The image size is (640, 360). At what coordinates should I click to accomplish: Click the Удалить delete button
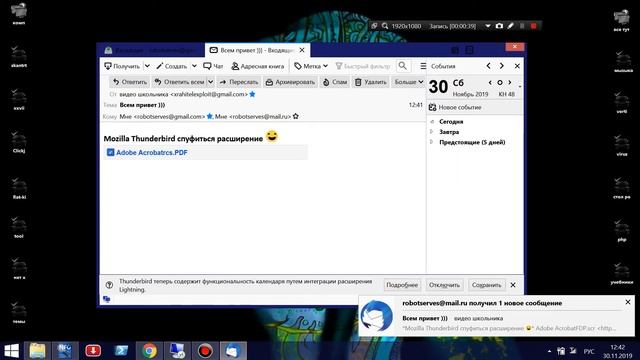371,82
